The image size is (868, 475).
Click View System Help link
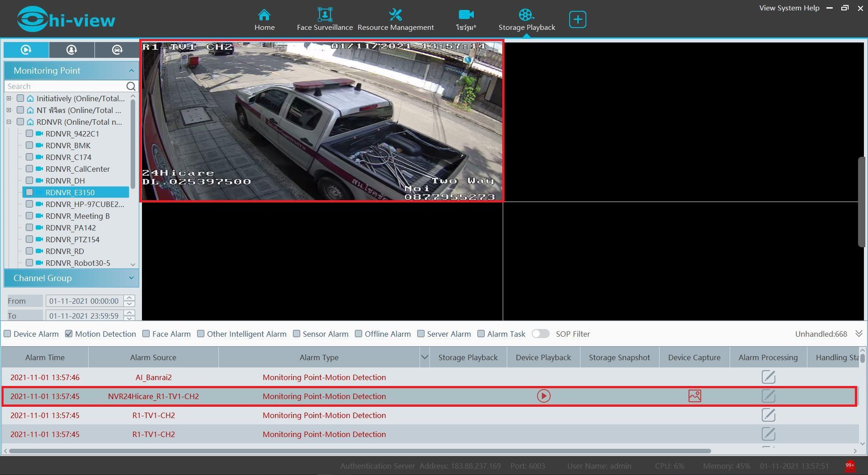[789, 8]
